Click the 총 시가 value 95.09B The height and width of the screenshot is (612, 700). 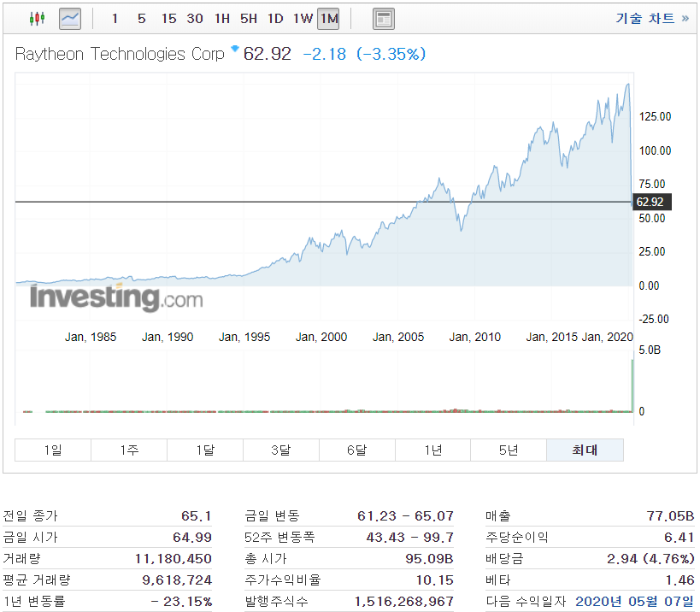point(429,559)
